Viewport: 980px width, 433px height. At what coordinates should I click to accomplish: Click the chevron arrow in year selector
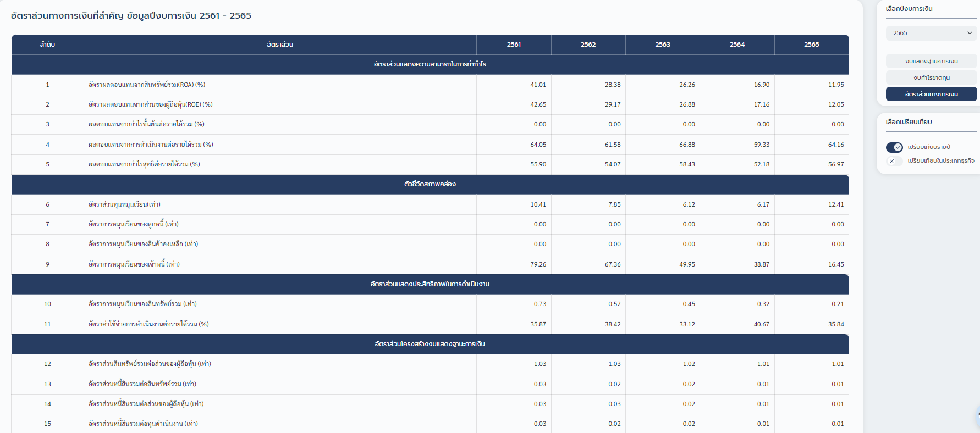point(970,33)
